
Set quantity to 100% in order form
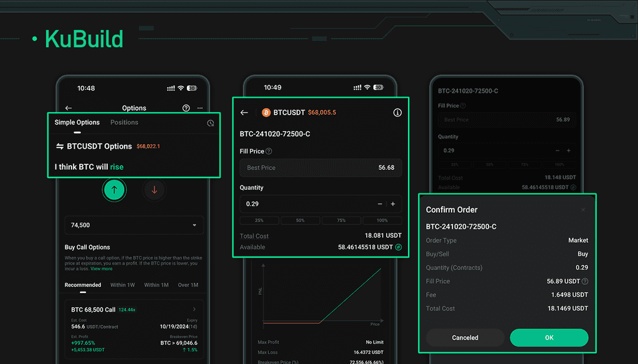click(x=382, y=220)
